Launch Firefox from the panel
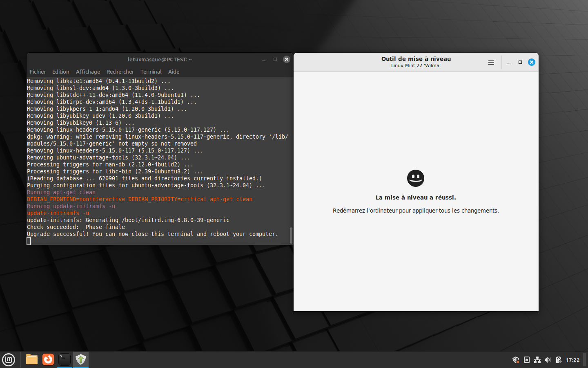 (48, 359)
